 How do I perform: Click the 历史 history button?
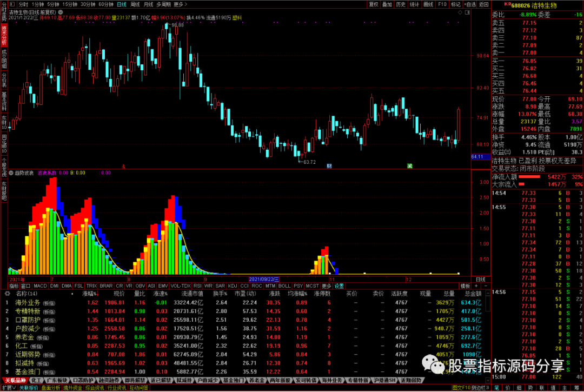click(401, 4)
